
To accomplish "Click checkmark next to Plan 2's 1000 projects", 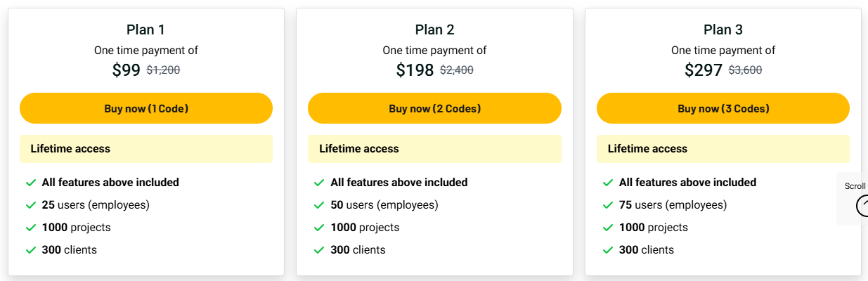I will pyautogui.click(x=319, y=228).
